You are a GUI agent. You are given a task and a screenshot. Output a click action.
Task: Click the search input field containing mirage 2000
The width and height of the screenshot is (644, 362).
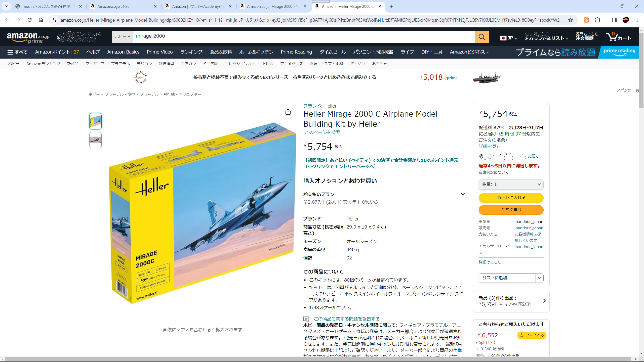(304, 37)
